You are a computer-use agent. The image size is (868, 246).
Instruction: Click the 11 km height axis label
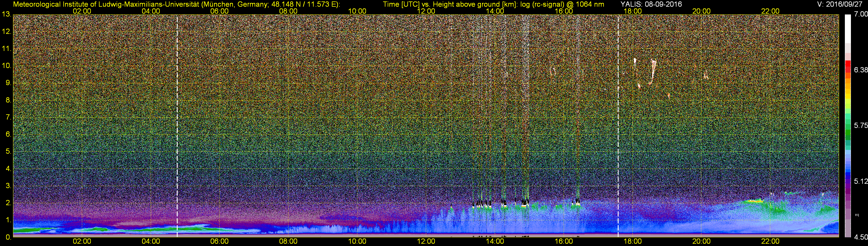pos(6,49)
